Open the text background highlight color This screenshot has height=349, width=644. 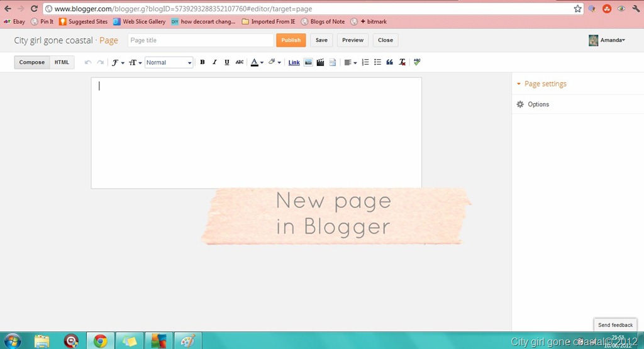coord(274,62)
